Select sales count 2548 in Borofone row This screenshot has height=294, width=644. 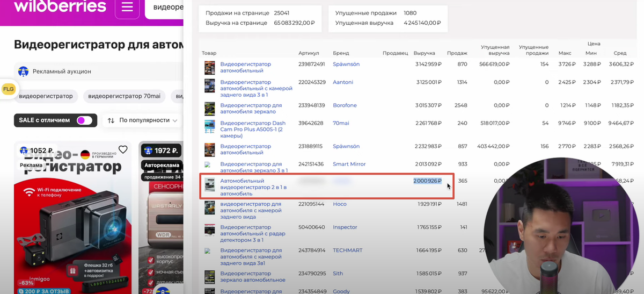[x=460, y=105]
